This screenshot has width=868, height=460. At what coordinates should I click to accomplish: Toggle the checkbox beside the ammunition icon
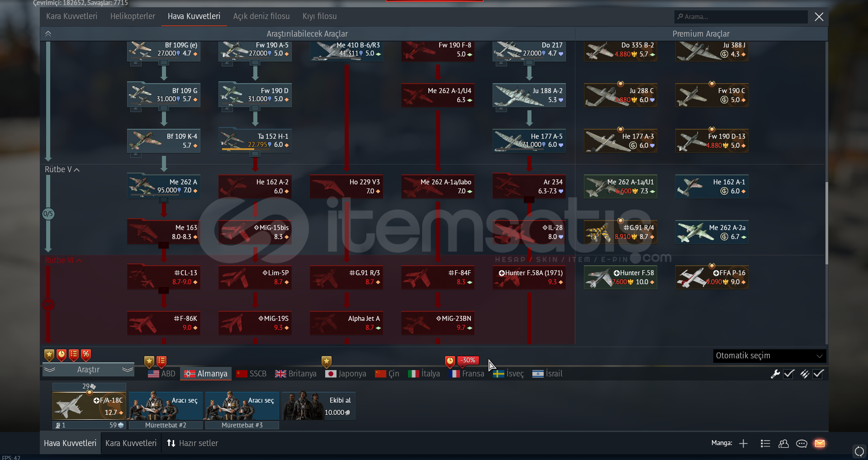point(818,374)
